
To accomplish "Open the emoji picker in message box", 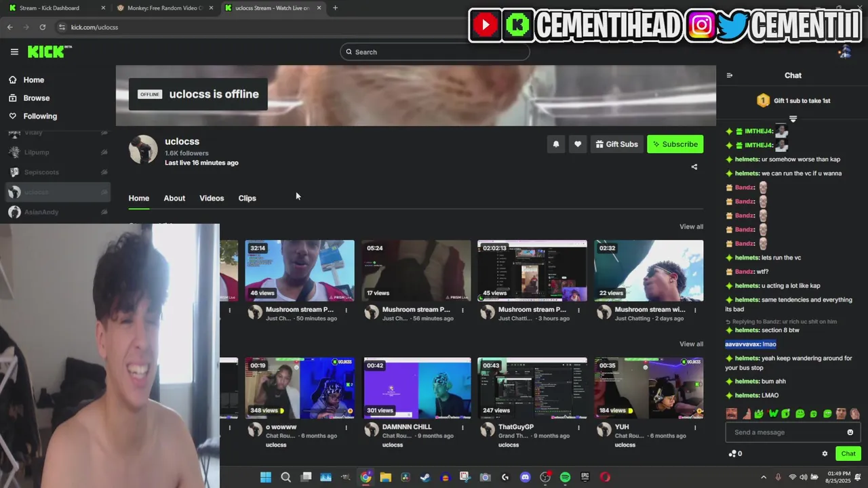I will [x=850, y=432].
